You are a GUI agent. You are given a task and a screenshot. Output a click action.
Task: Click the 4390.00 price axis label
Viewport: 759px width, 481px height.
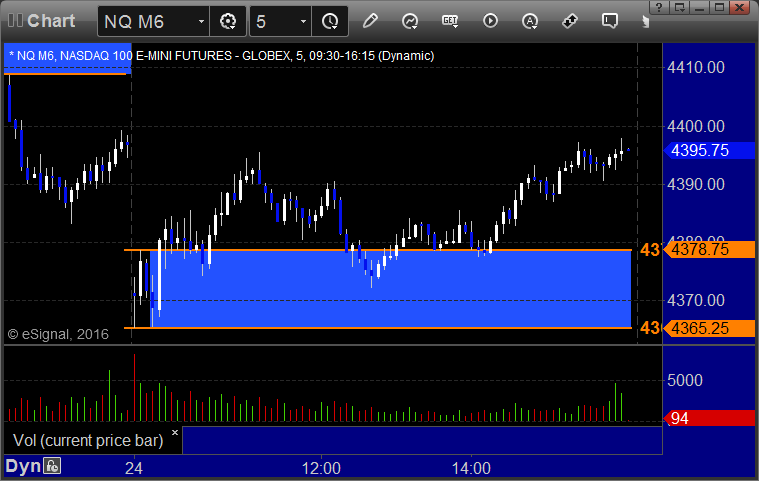pyautogui.click(x=696, y=184)
